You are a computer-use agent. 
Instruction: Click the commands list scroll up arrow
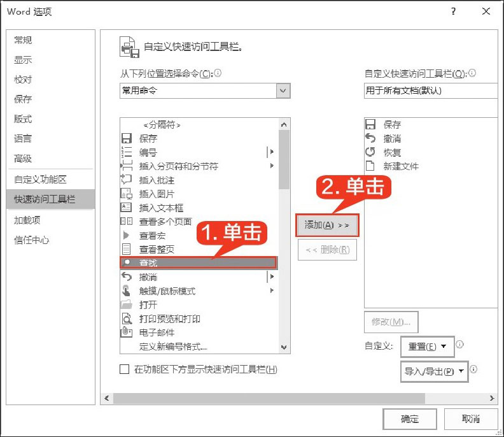284,124
